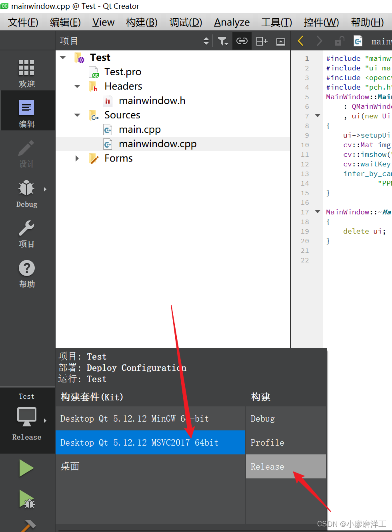The width and height of the screenshot is (392, 532).
Task: Select the Headers folder row
Action: click(x=123, y=86)
